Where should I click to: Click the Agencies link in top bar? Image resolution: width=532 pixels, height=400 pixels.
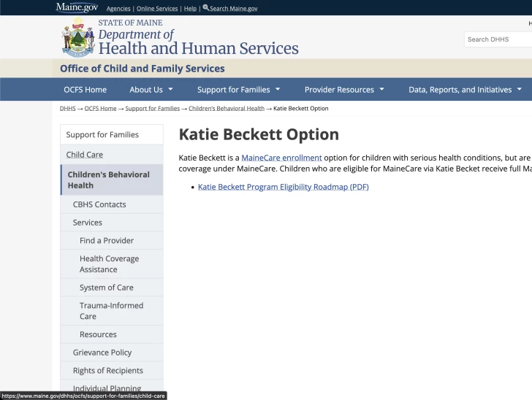(118, 9)
